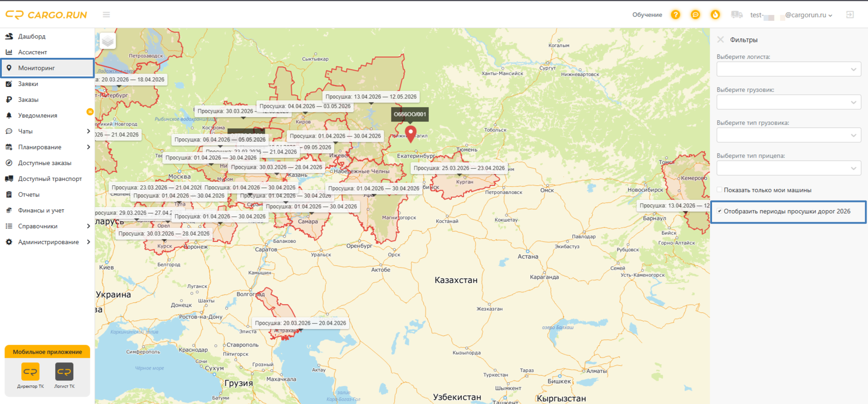Open the orange question mark help
The width and height of the screenshot is (868, 404).
tap(675, 15)
